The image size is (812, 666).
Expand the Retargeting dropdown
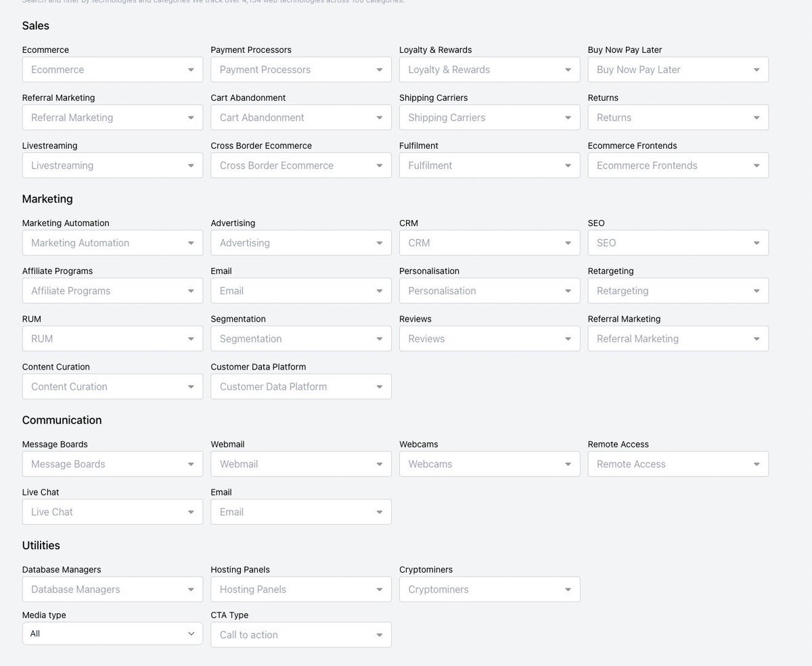pos(678,291)
